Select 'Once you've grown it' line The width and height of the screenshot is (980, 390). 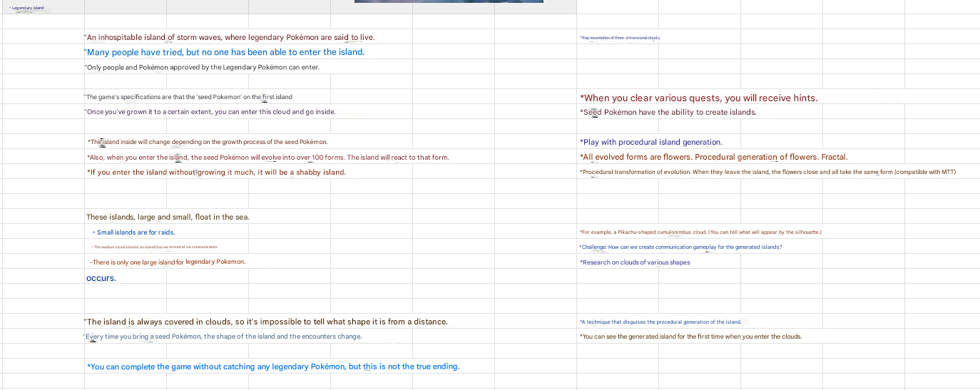coord(210,112)
